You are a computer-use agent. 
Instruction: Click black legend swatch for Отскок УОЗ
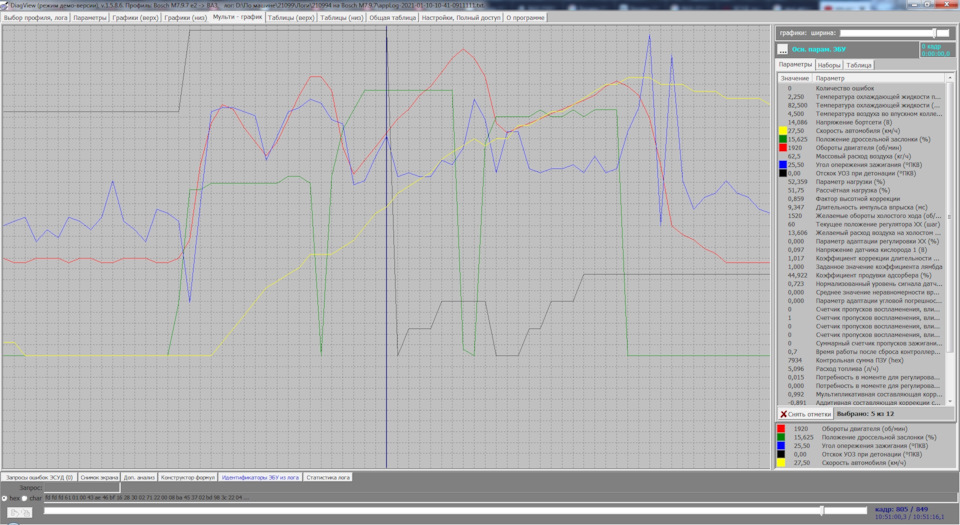781,455
